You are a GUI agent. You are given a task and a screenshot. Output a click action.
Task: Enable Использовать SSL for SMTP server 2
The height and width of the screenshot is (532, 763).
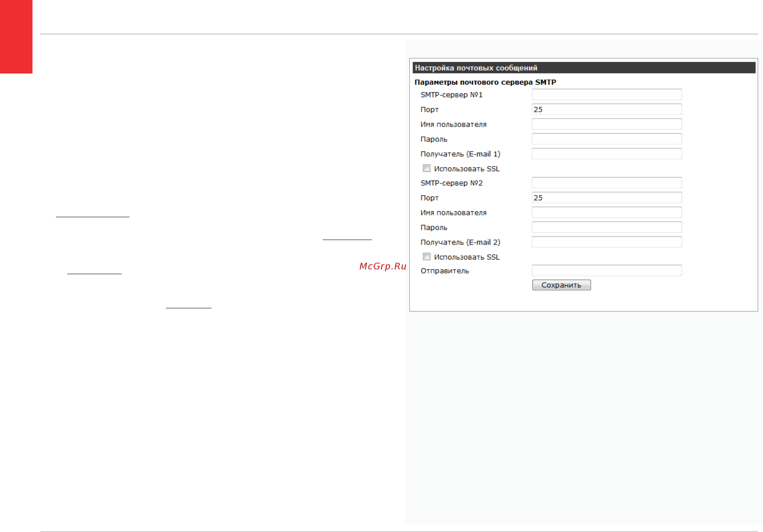[x=426, y=257]
